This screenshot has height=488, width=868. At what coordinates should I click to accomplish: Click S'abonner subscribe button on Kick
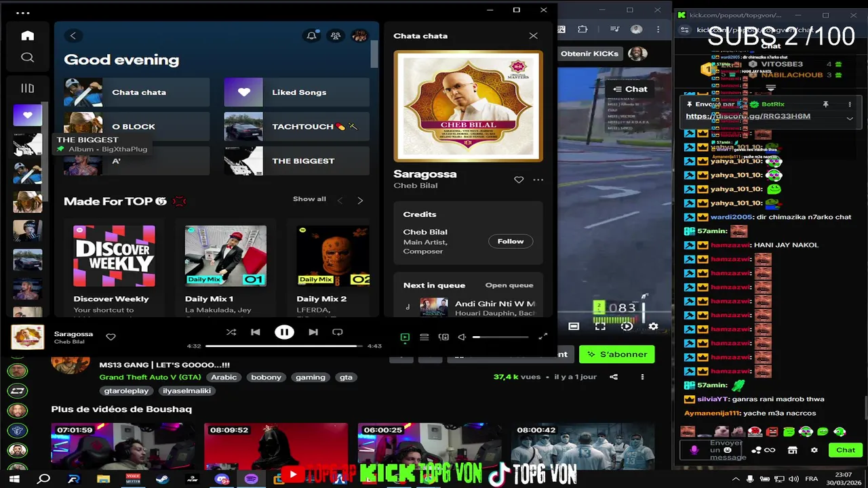pyautogui.click(x=616, y=354)
